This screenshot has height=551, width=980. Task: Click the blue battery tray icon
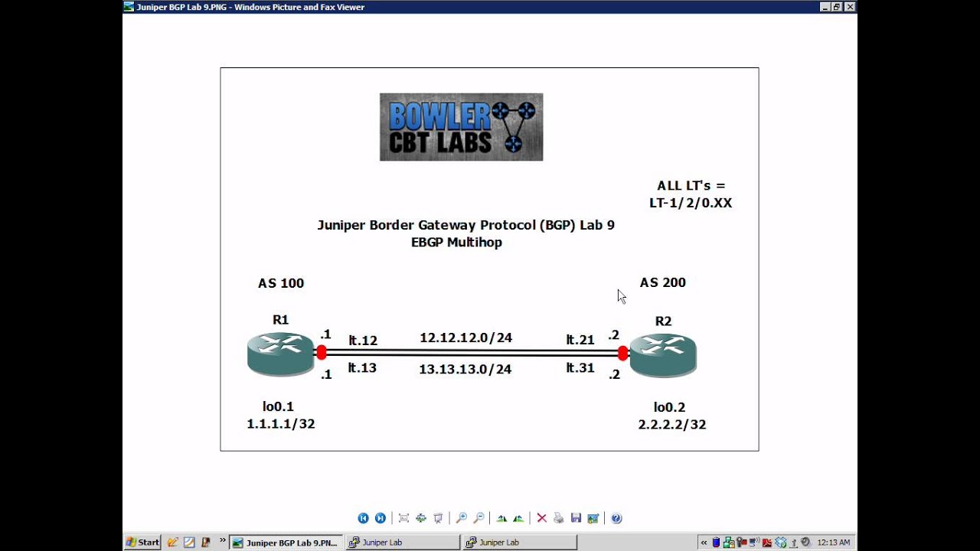(x=717, y=543)
